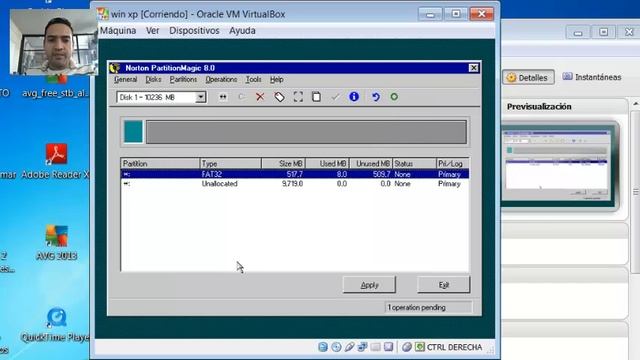The width and height of the screenshot is (640, 360).
Task: Click the 8.0 used MB value
Action: coord(342,174)
